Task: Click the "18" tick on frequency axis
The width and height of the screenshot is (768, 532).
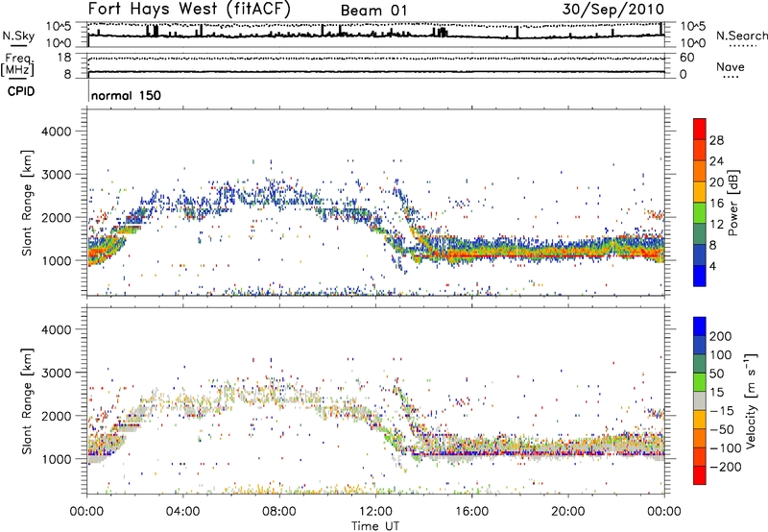Action: [64, 58]
